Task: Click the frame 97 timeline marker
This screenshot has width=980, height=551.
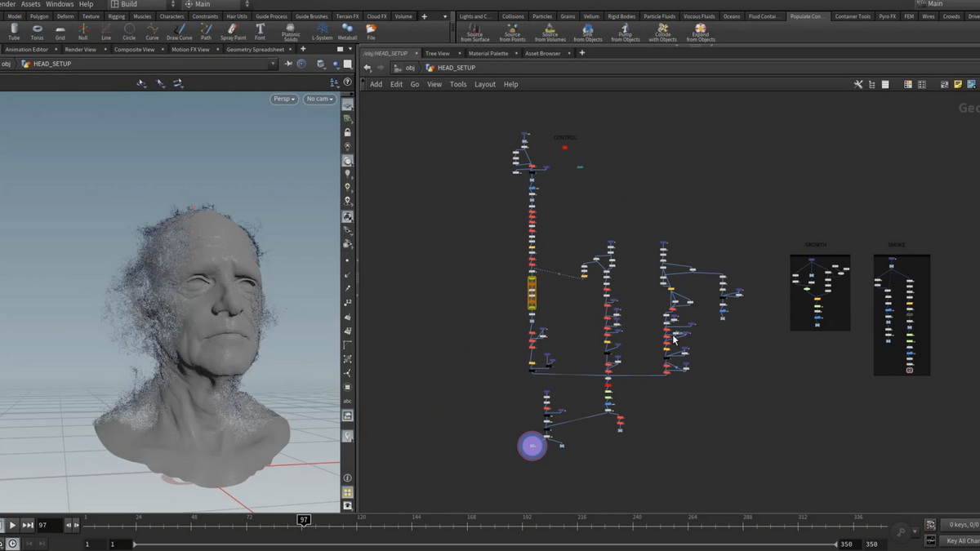Action: (304, 520)
